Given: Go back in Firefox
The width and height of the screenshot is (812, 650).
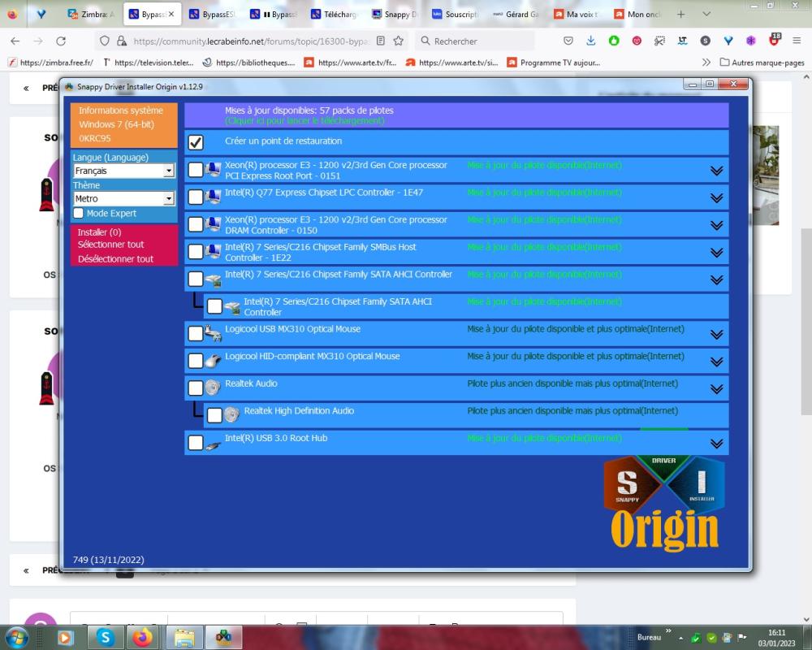Looking at the screenshot, I should coord(15,41).
